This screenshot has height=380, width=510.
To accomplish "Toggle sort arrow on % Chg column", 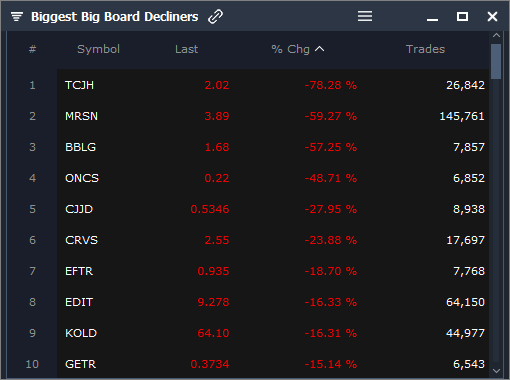I will click(319, 49).
